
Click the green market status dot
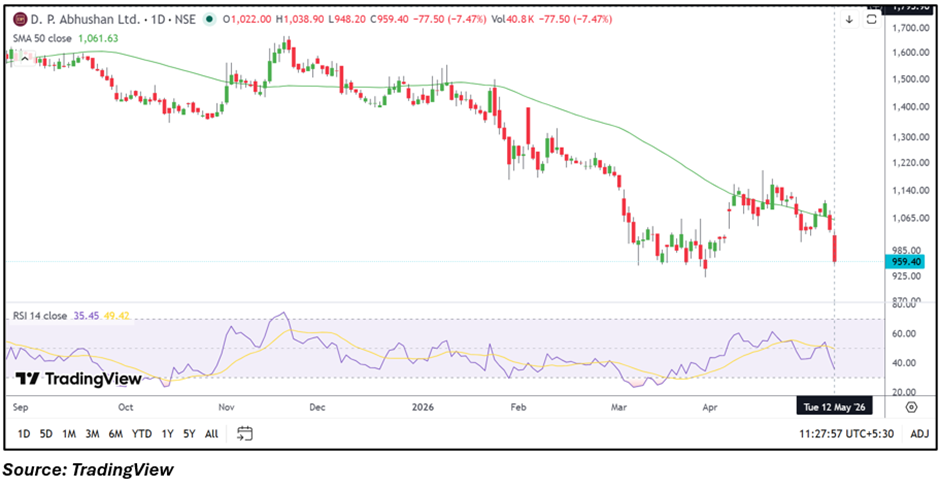point(209,19)
